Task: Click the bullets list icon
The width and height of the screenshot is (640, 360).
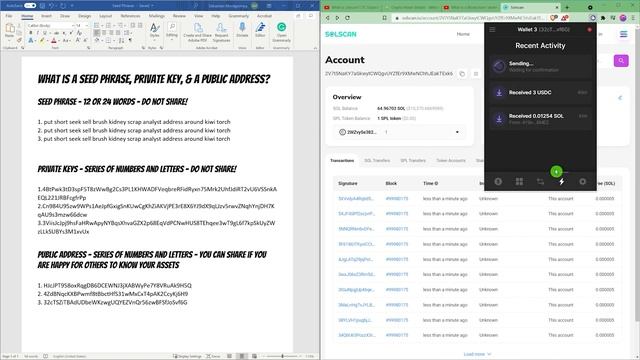Action: tap(97, 25)
